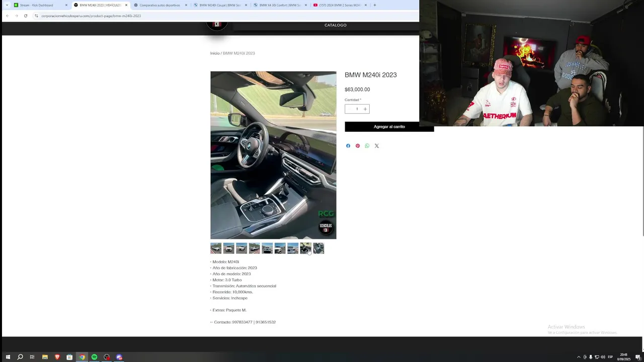This screenshot has height=362, width=644.
Task: Increase quantity with plus button
Action: pos(365,109)
